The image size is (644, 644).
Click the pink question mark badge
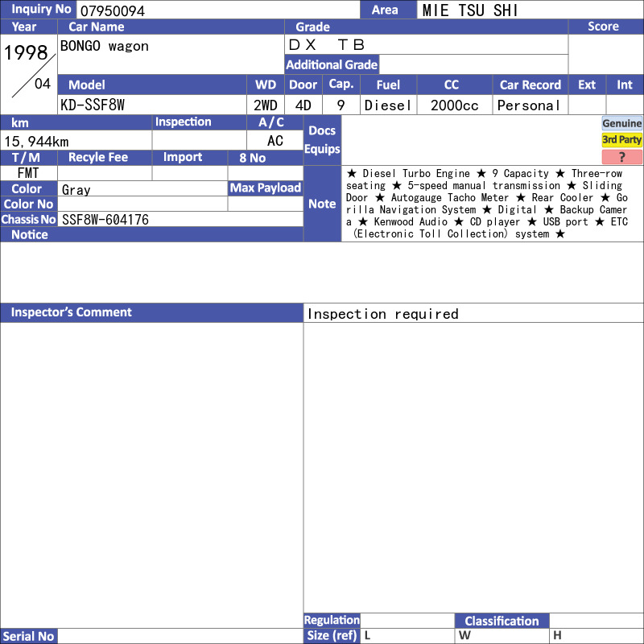pyautogui.click(x=621, y=157)
